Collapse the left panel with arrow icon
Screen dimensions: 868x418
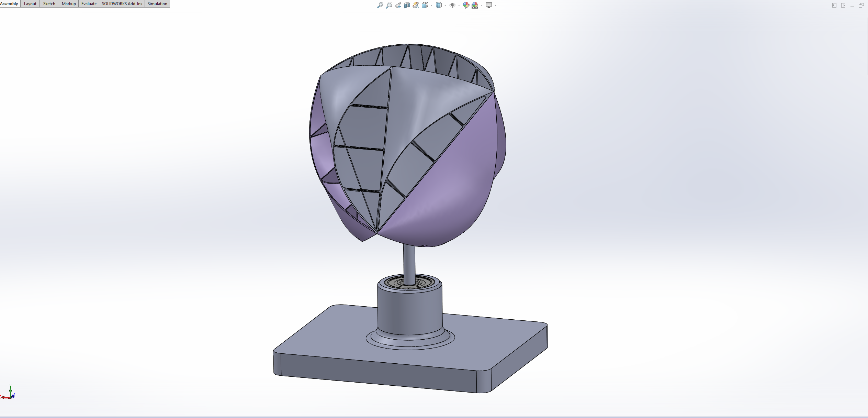[834, 5]
